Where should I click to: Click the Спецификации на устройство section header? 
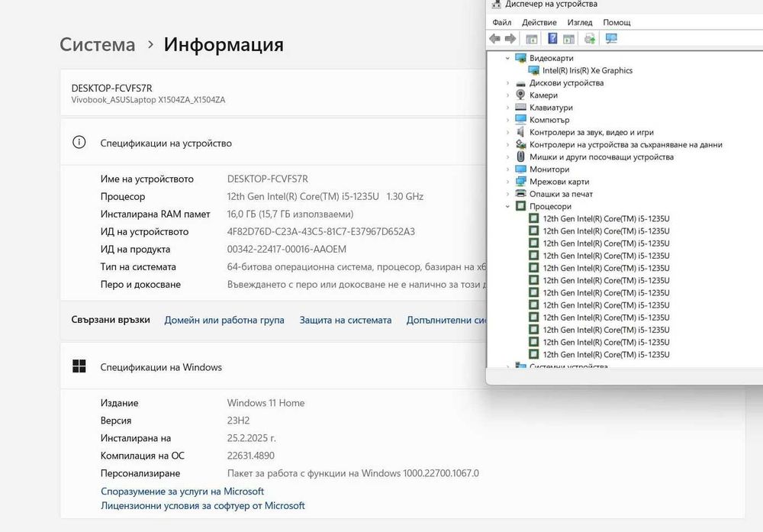click(x=166, y=143)
